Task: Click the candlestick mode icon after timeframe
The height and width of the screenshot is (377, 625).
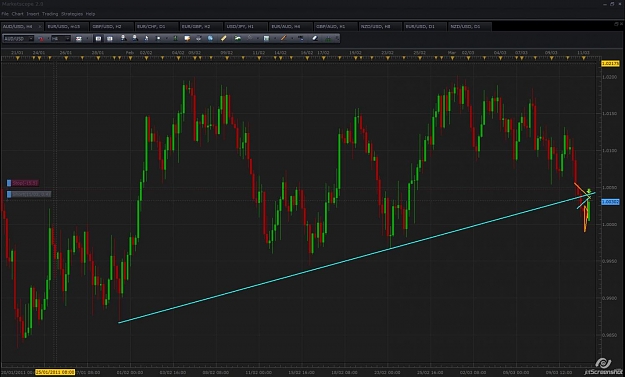Action: pos(79,39)
